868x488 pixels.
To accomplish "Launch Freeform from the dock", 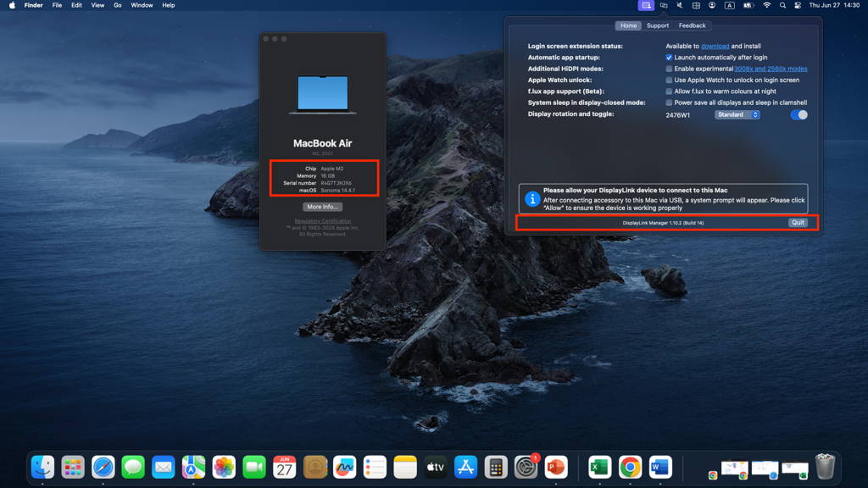I will click(x=344, y=467).
